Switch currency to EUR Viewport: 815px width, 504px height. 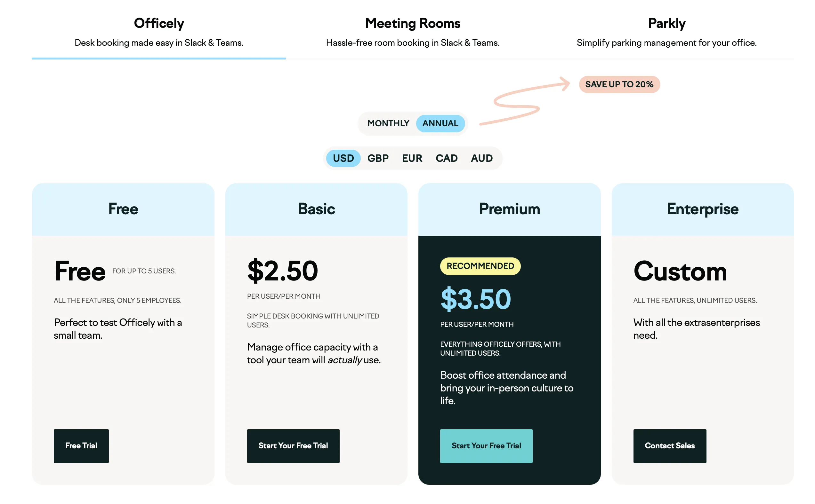[x=412, y=158]
